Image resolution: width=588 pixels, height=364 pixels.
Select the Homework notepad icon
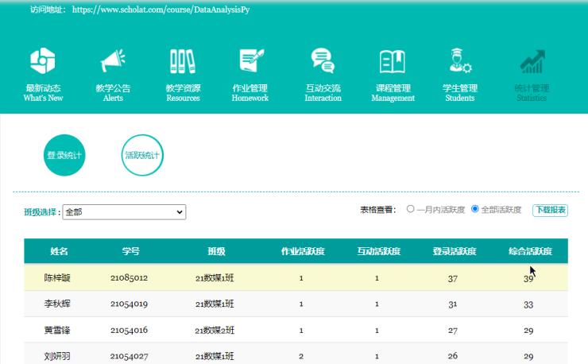pyautogui.click(x=250, y=61)
